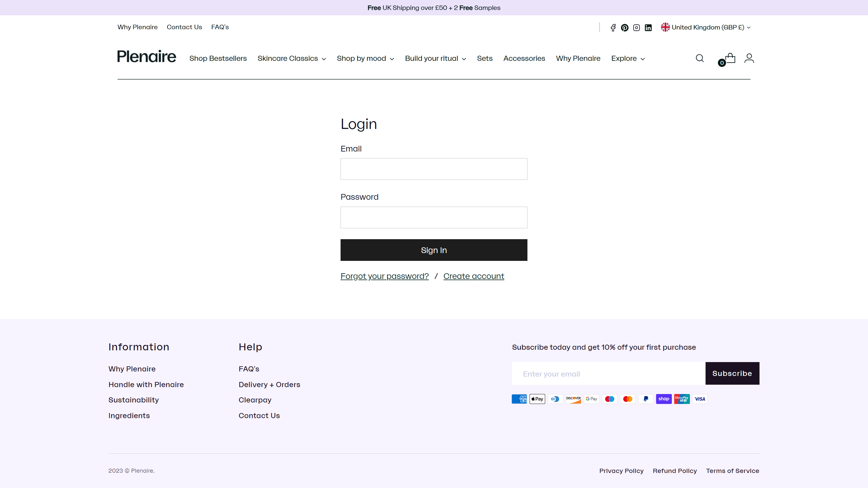
Task: Click the Plenaire logo
Action: point(146,56)
